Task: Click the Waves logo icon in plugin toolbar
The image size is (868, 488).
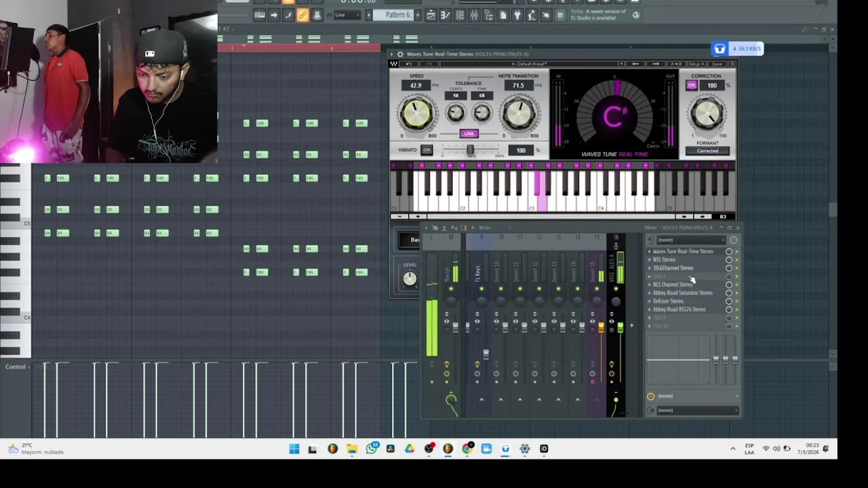Action: [x=394, y=64]
